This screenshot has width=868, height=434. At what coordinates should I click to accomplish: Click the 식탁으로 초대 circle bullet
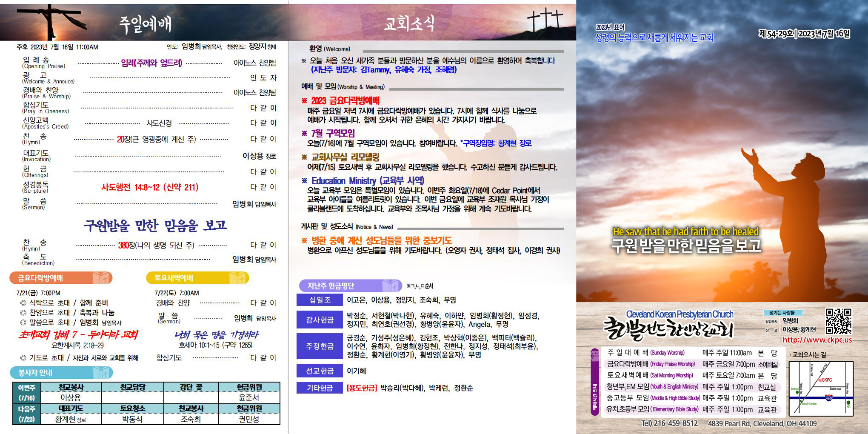coord(23,303)
